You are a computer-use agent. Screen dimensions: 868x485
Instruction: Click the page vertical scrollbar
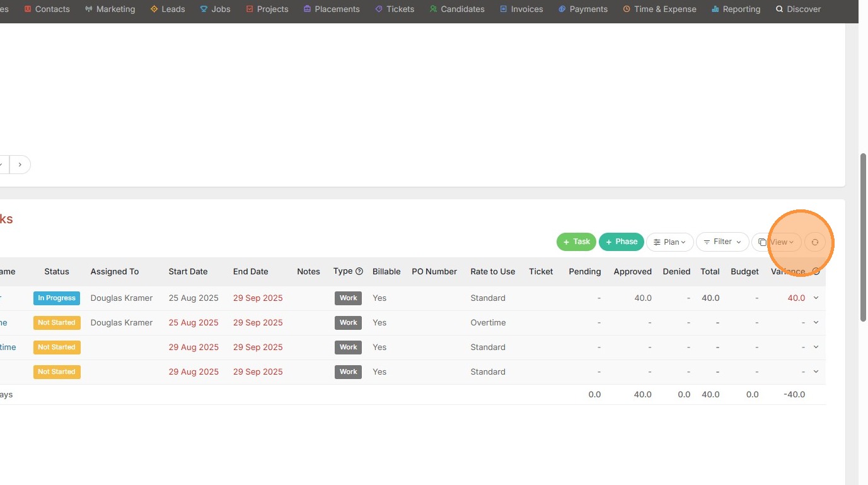[864, 237]
